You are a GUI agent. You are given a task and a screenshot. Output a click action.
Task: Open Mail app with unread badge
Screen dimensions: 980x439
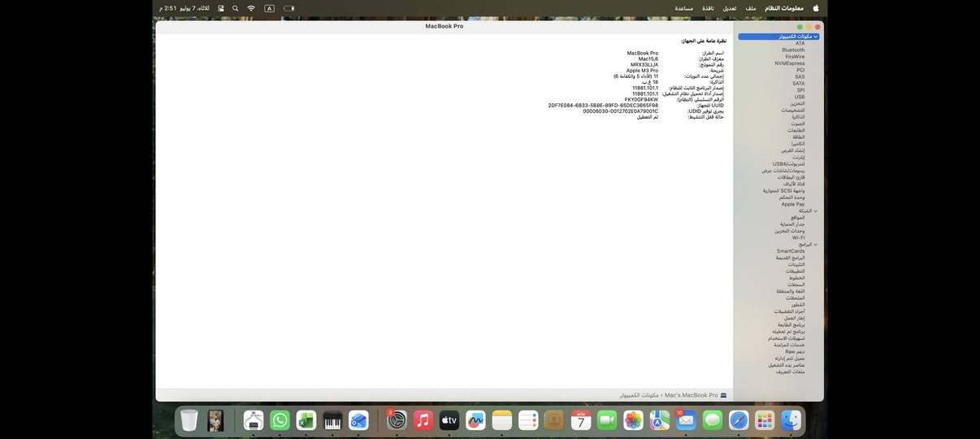(x=686, y=420)
